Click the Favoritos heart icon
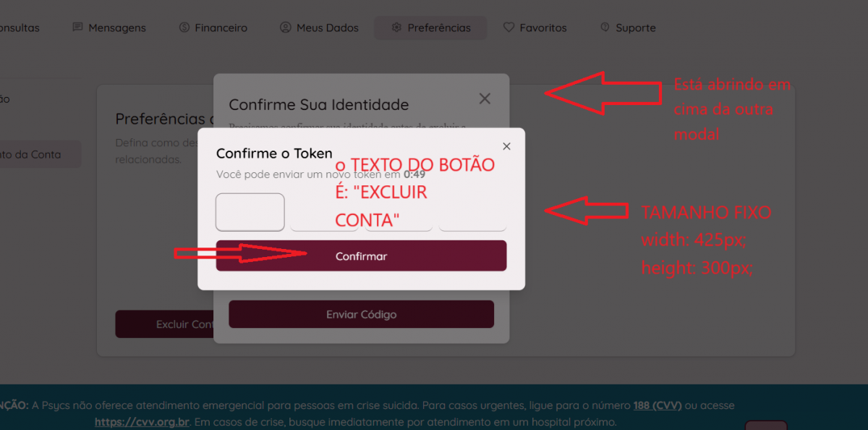The width and height of the screenshot is (868, 430). click(509, 28)
